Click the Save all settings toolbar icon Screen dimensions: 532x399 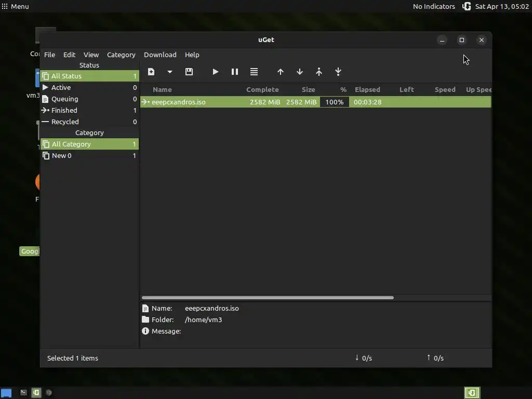point(189,72)
